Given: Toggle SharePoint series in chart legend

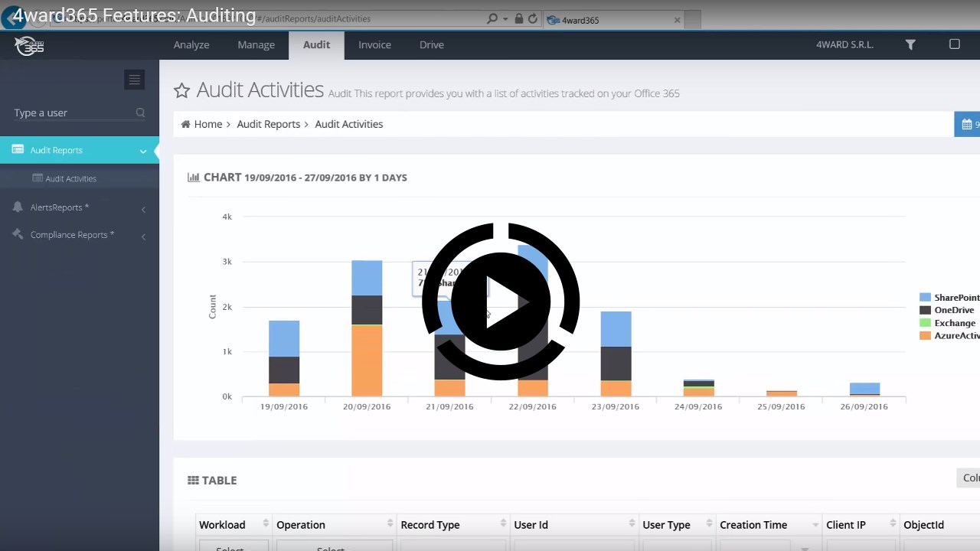Looking at the screenshot, I should coord(949,297).
